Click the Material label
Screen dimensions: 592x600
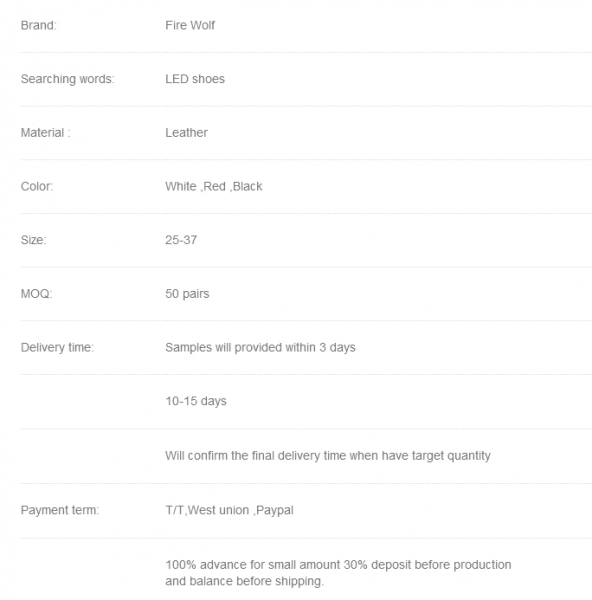tap(46, 133)
